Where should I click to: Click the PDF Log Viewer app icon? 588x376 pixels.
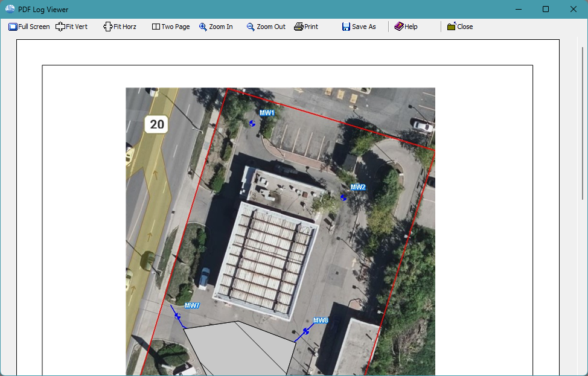click(x=10, y=9)
